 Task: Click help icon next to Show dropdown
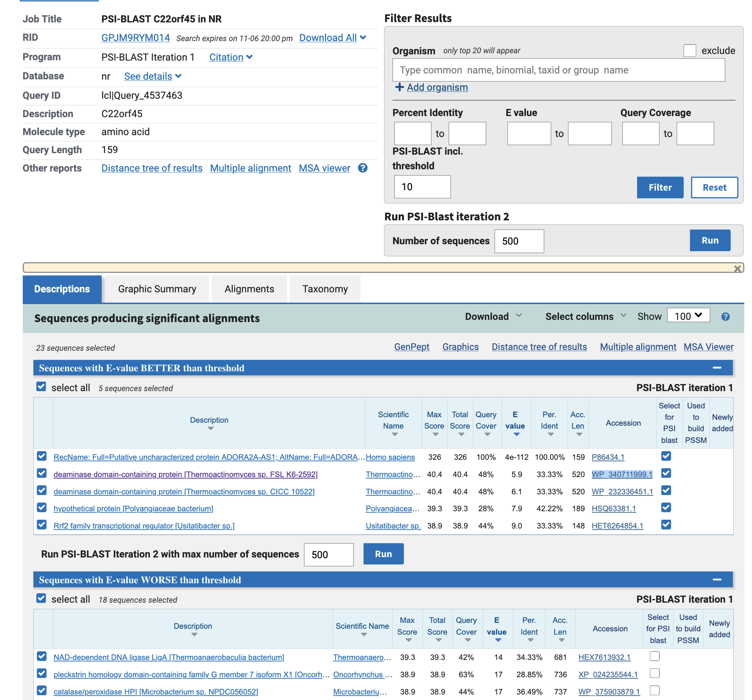(x=725, y=317)
